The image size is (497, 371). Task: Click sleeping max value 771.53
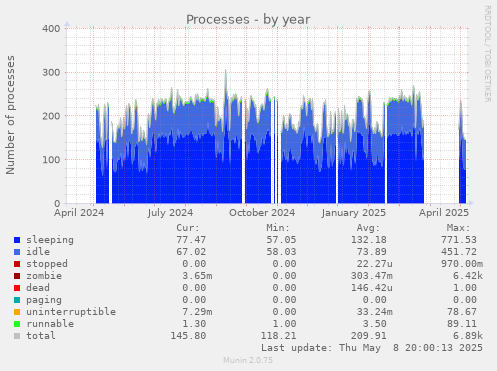[x=459, y=240]
